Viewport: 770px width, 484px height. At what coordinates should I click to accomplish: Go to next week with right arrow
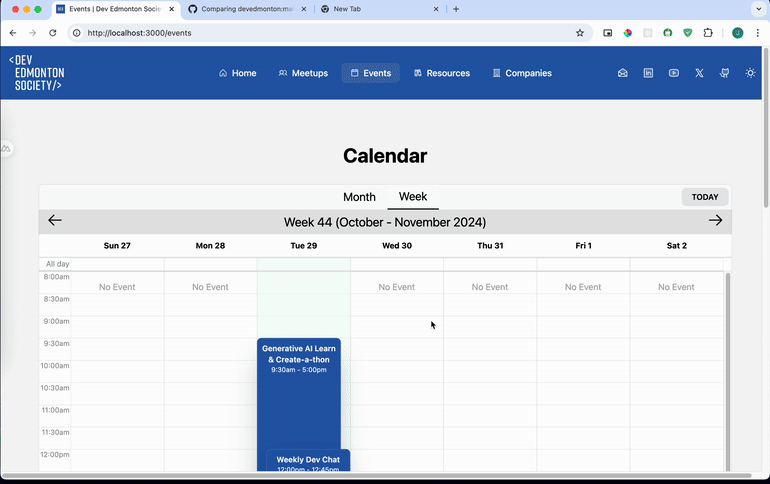(715, 220)
